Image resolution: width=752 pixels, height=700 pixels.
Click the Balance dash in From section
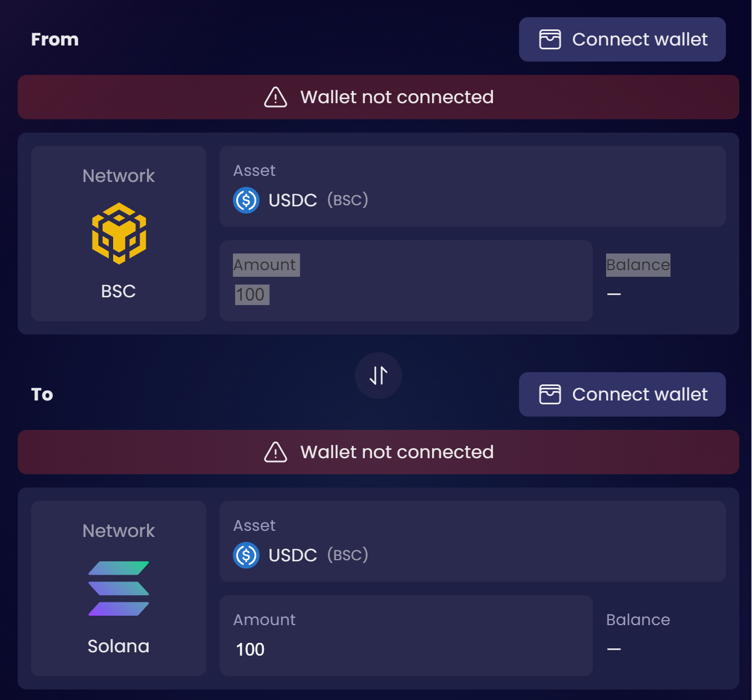point(614,293)
